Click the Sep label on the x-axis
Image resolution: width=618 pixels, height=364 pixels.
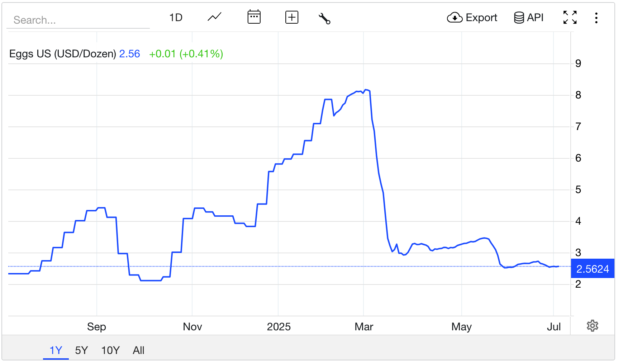coord(96,327)
